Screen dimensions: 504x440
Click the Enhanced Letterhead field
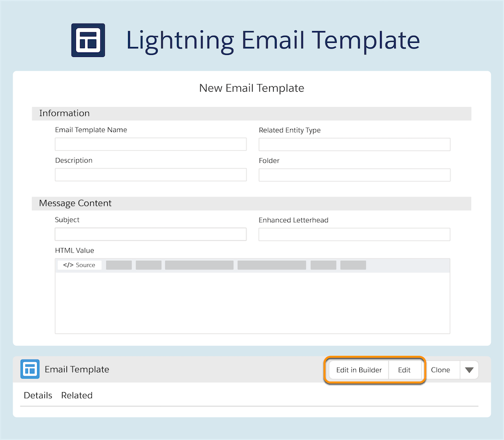354,234
